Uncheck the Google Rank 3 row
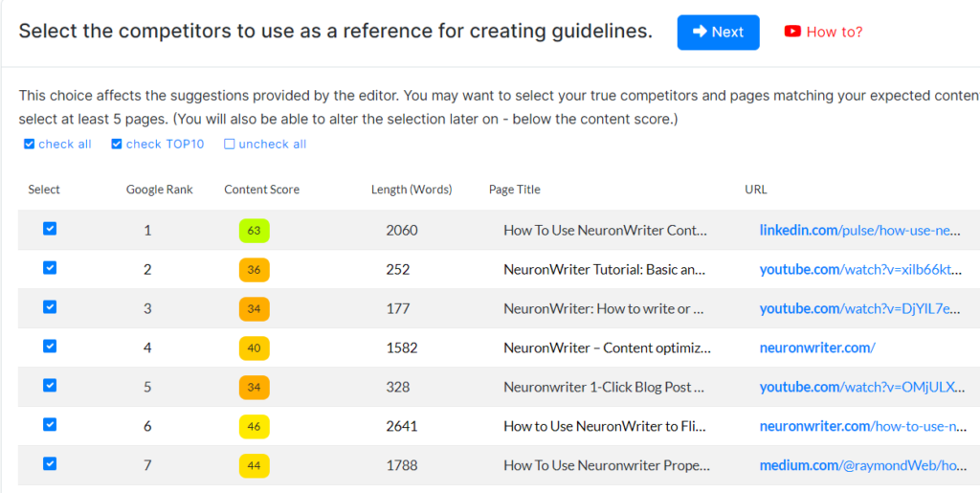The height and width of the screenshot is (493, 980). tap(50, 306)
